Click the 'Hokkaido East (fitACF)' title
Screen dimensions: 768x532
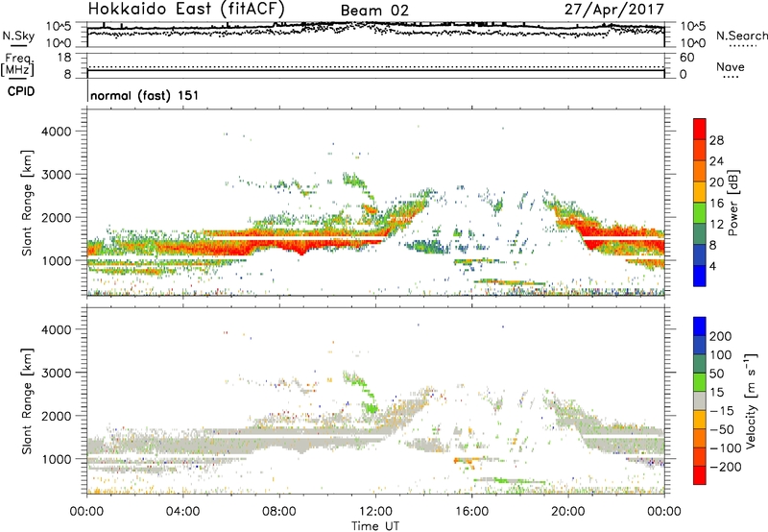pyautogui.click(x=186, y=9)
